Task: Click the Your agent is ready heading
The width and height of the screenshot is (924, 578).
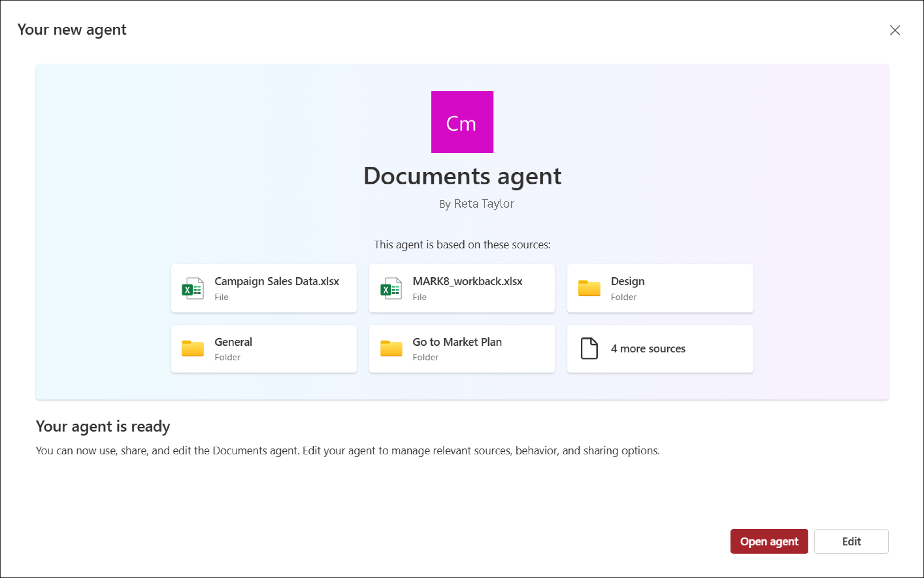Action: click(103, 426)
